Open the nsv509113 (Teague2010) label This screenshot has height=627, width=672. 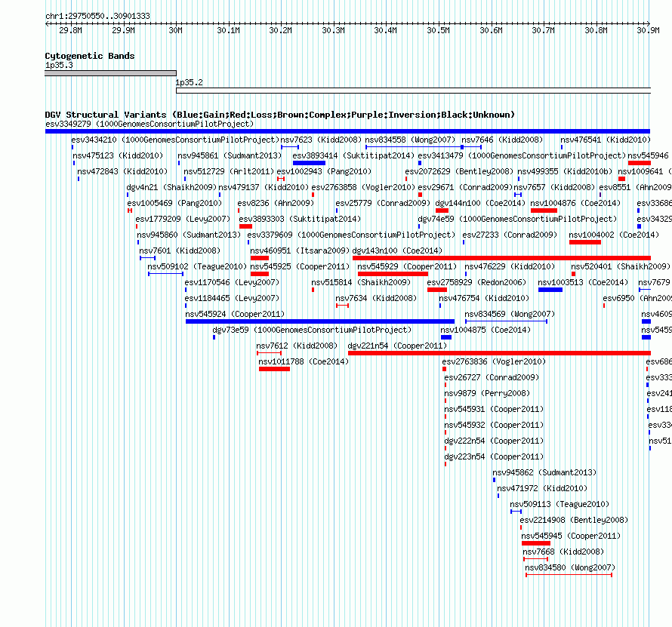559,504
